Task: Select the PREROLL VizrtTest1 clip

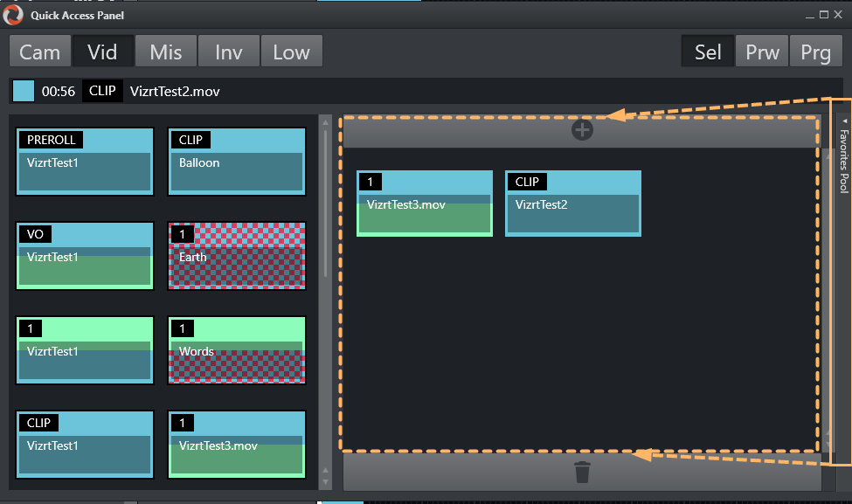Action: pyautogui.click(x=85, y=162)
